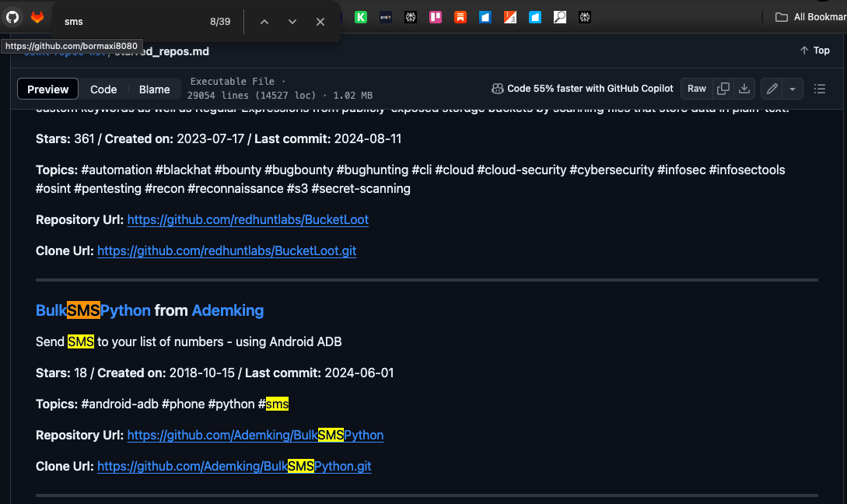Open the BulkSMSPython heading link
Screen dimensions: 847x504
point(93,310)
